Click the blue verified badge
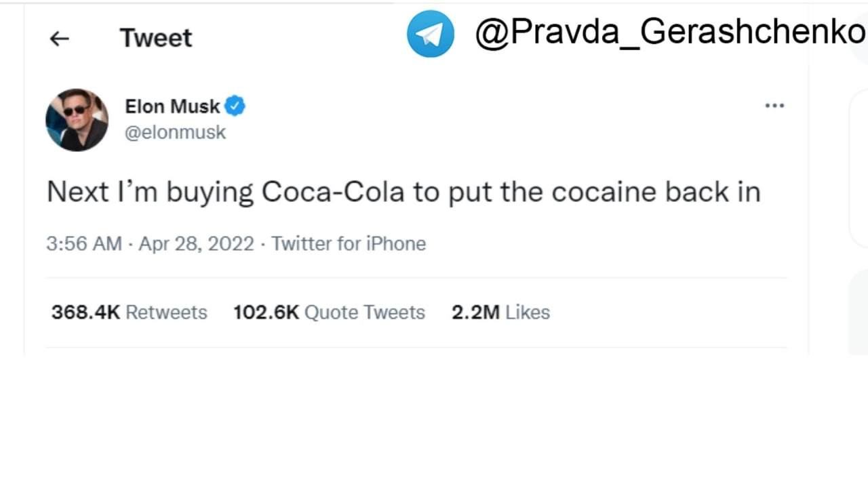 click(x=235, y=106)
